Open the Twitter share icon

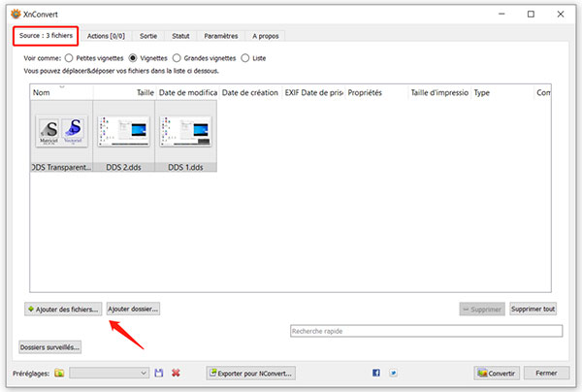393,373
